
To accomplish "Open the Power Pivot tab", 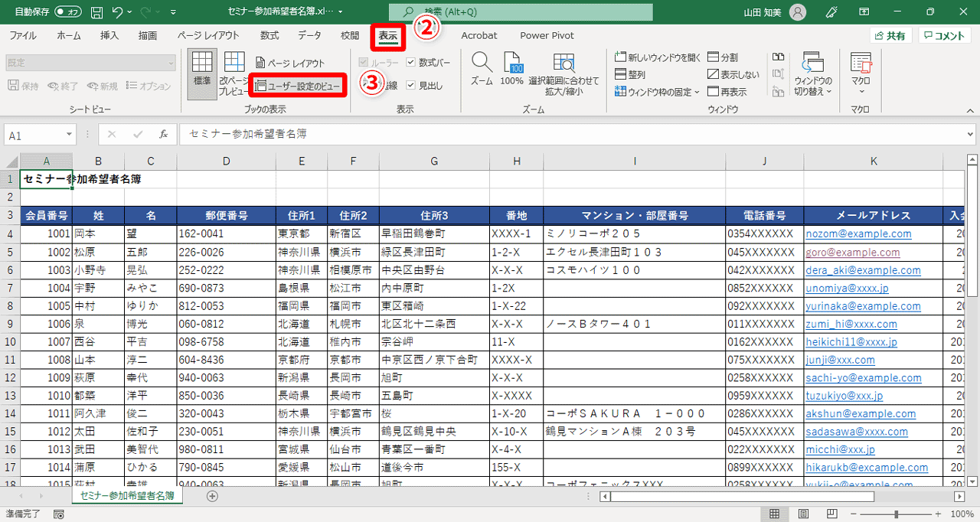I will point(546,35).
